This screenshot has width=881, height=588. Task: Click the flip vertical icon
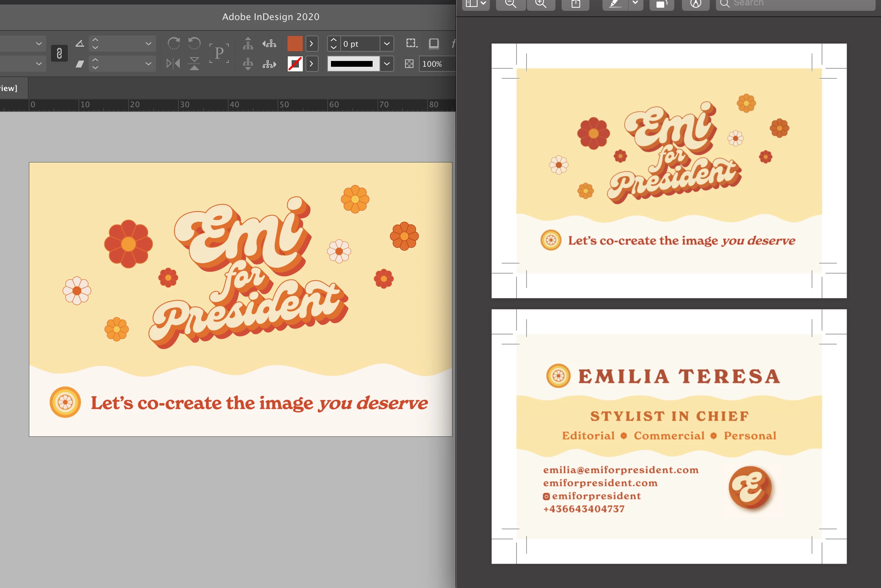[194, 63]
